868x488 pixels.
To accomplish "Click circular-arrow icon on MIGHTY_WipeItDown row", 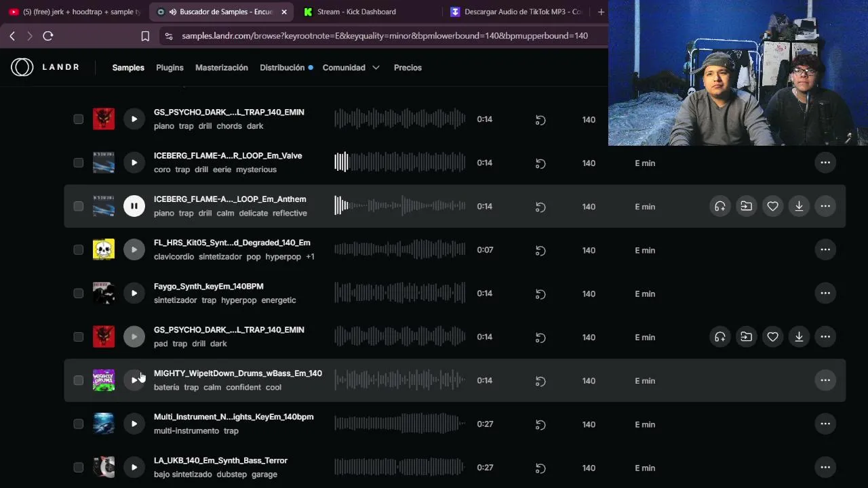I will point(540,381).
